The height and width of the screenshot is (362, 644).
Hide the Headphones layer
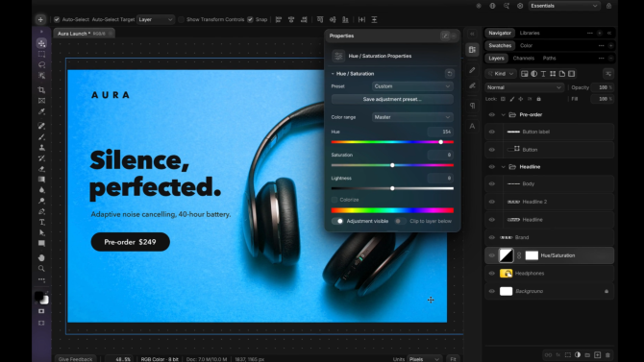click(491, 274)
